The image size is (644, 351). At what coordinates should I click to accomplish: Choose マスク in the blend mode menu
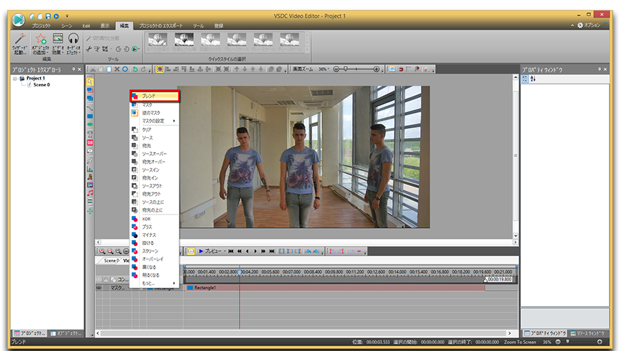(x=155, y=104)
